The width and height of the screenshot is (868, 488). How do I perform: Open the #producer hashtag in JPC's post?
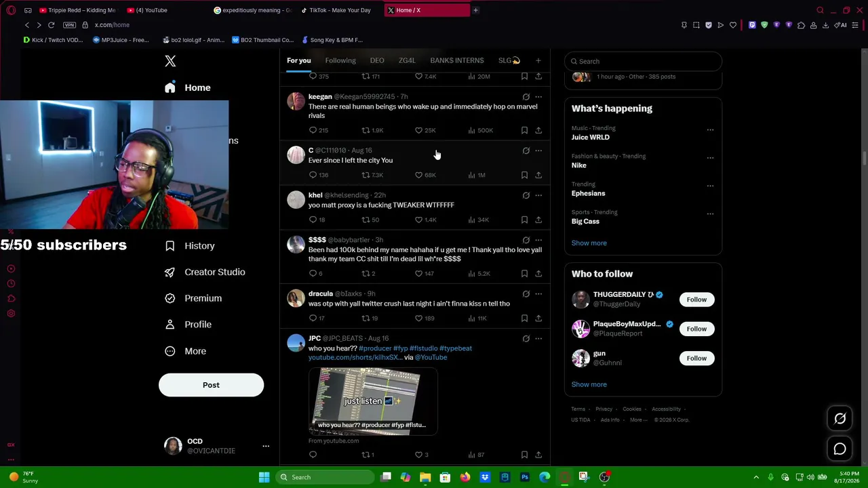pos(375,348)
